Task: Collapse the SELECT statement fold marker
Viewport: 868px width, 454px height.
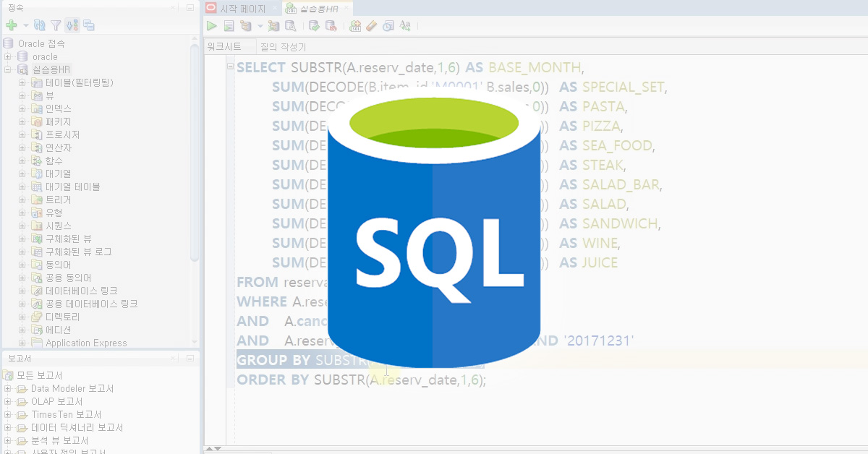Action: [x=230, y=67]
